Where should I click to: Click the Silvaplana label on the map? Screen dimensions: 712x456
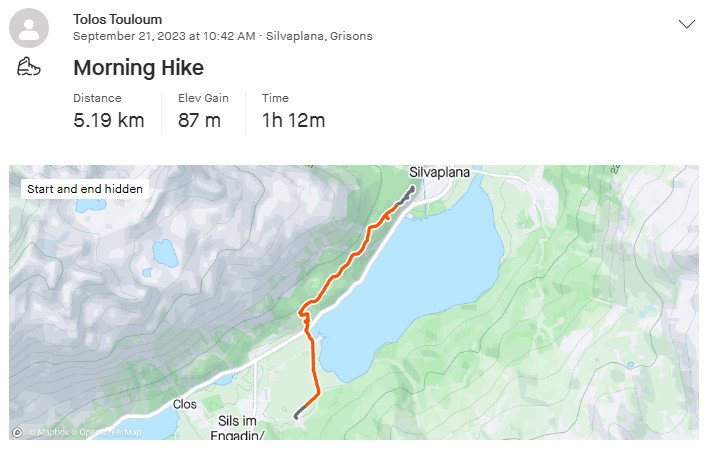point(439,173)
